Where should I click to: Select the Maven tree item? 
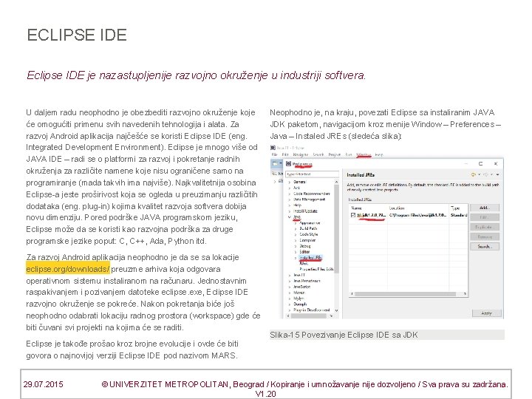[x=299, y=293]
